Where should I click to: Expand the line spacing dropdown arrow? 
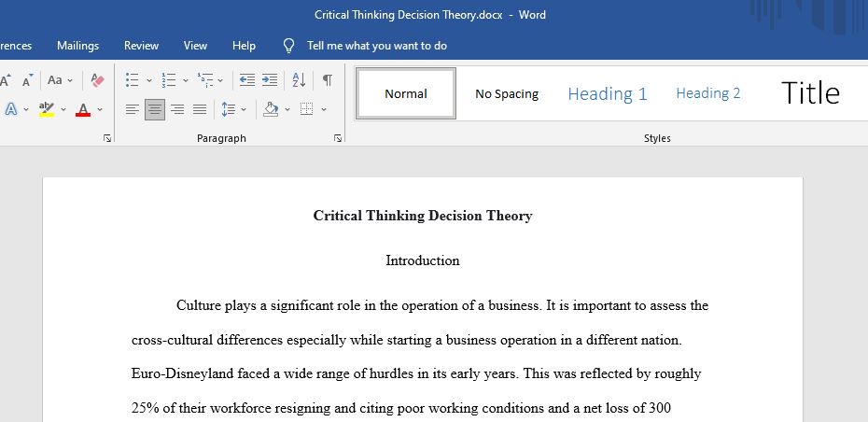(244, 109)
